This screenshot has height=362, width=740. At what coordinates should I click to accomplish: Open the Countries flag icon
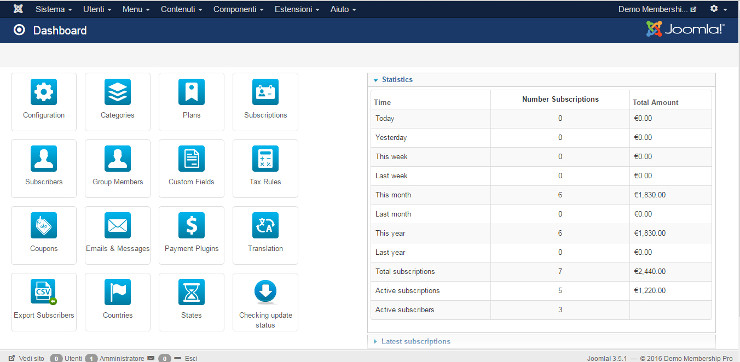coord(118,292)
